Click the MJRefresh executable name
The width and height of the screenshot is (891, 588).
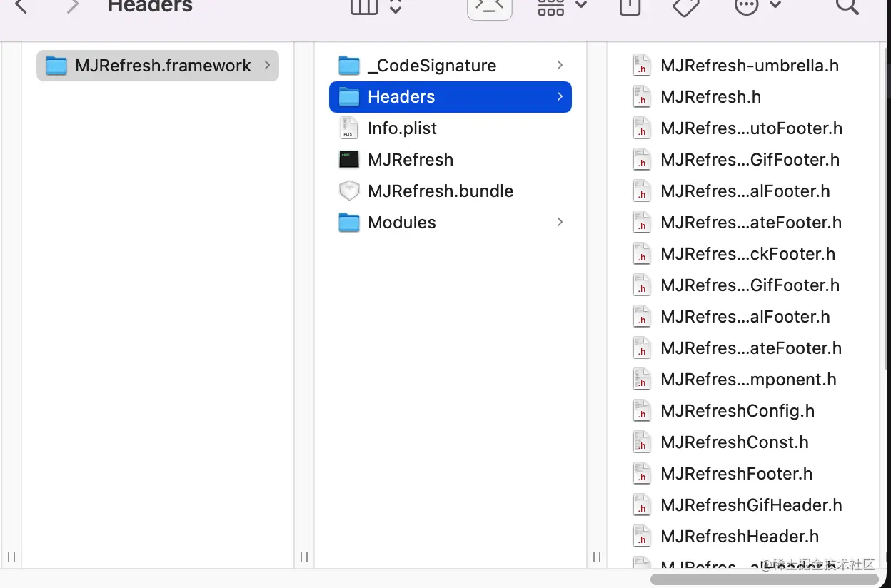pyautogui.click(x=411, y=160)
